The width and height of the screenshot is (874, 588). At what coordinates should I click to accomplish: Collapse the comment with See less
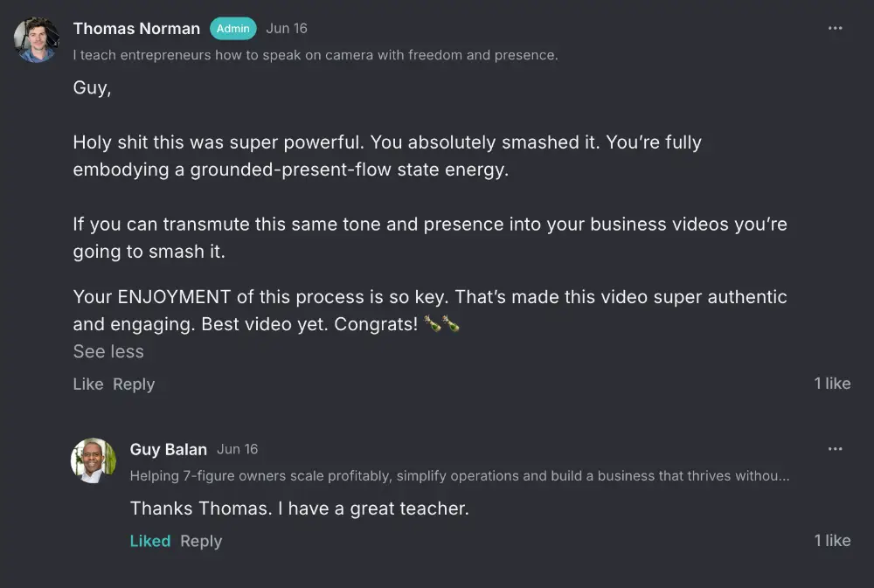(108, 351)
